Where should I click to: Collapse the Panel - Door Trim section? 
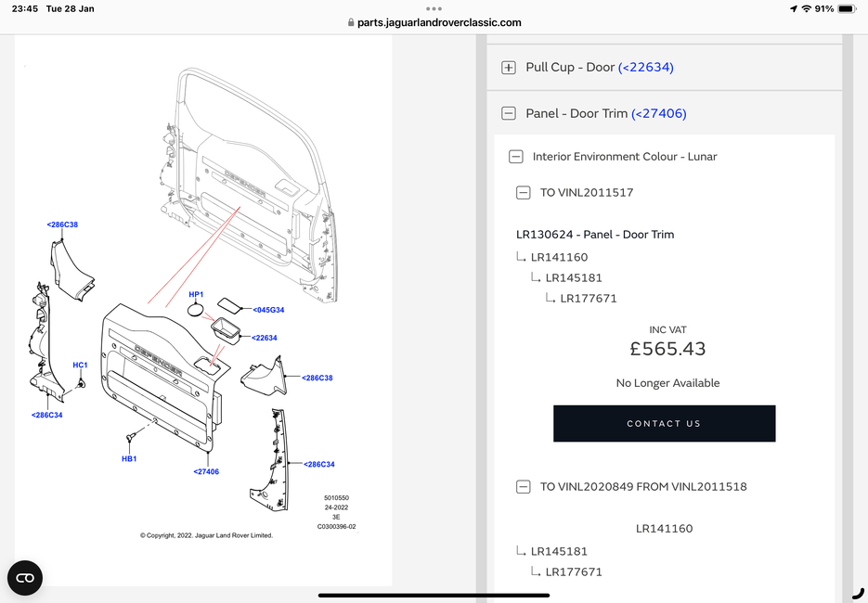[x=508, y=114]
